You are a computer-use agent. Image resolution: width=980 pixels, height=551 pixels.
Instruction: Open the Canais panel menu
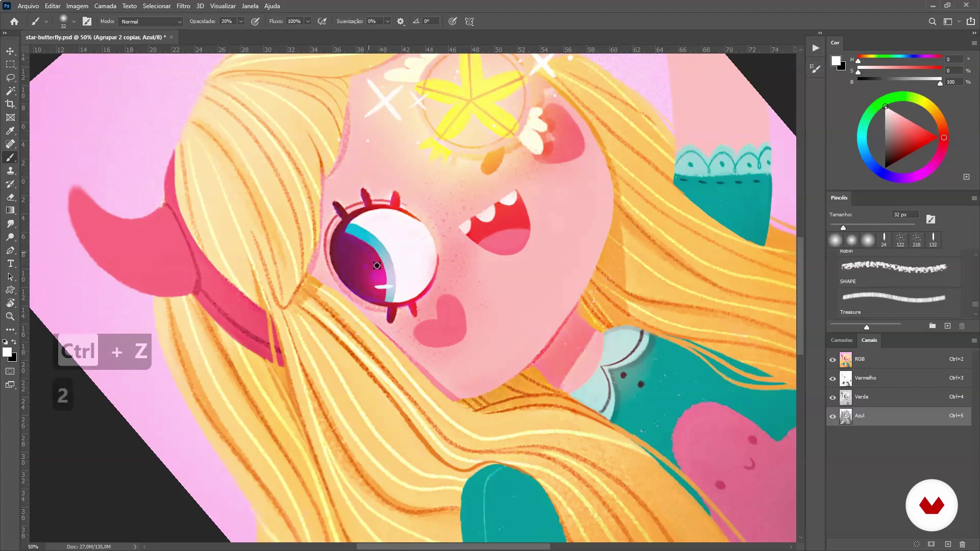point(974,340)
